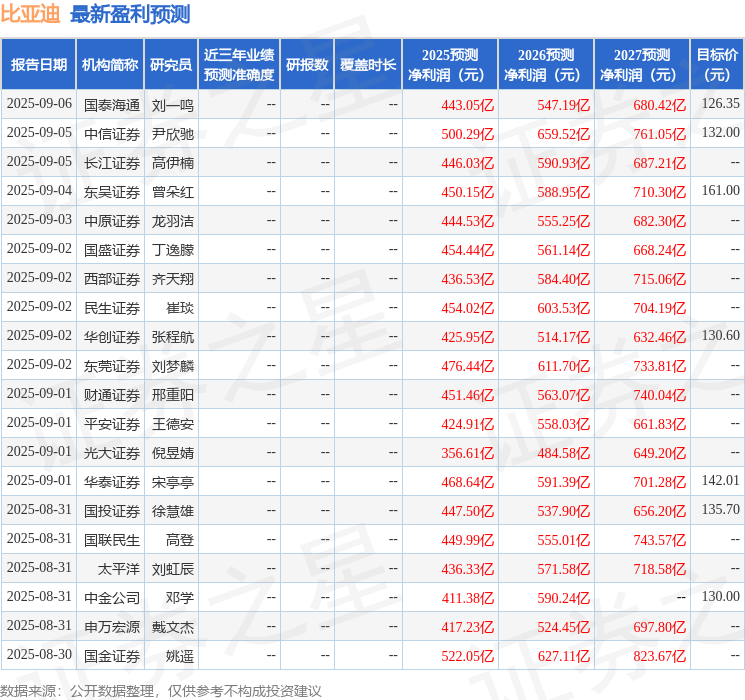Select the 2026预测净利润 column header

[546, 65]
